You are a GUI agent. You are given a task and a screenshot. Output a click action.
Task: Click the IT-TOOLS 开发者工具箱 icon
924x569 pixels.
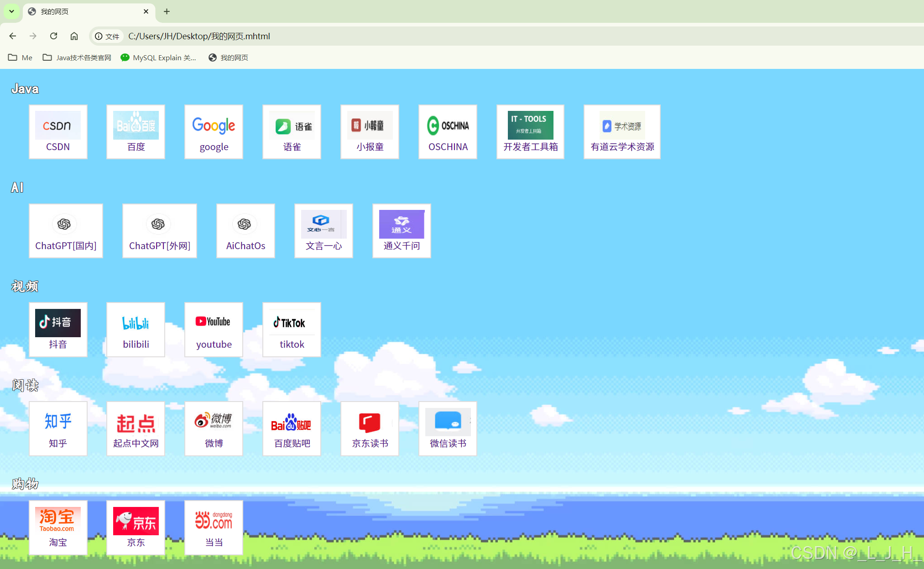530,125
